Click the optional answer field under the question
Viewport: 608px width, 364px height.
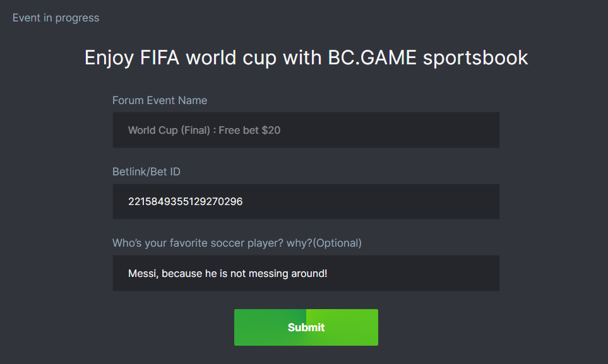tap(306, 273)
